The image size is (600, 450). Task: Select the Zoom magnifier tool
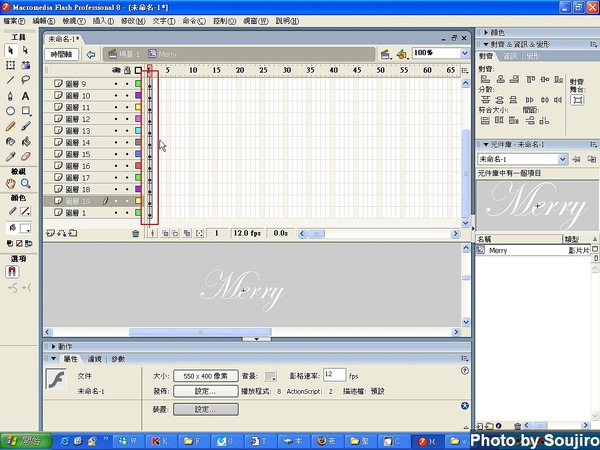click(25, 184)
